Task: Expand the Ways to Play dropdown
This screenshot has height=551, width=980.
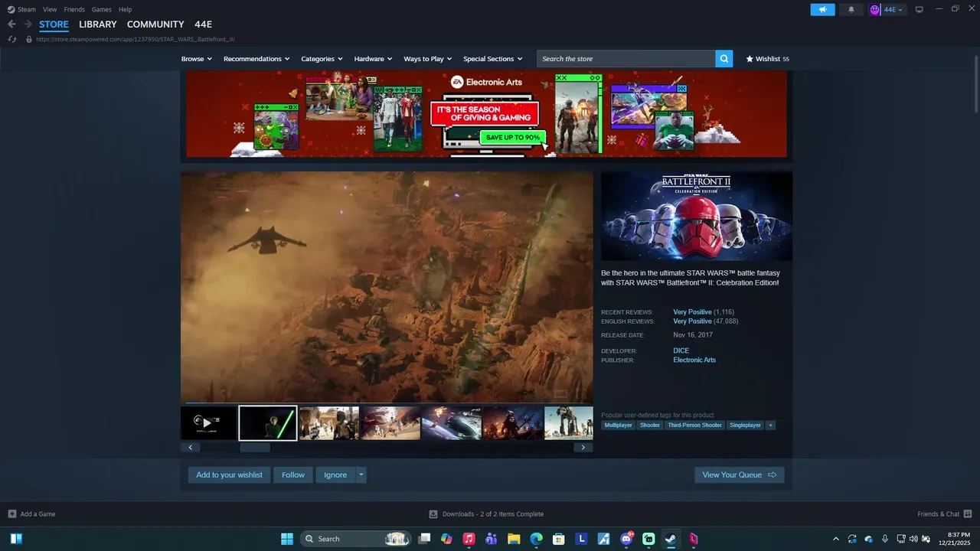Action: click(428, 59)
